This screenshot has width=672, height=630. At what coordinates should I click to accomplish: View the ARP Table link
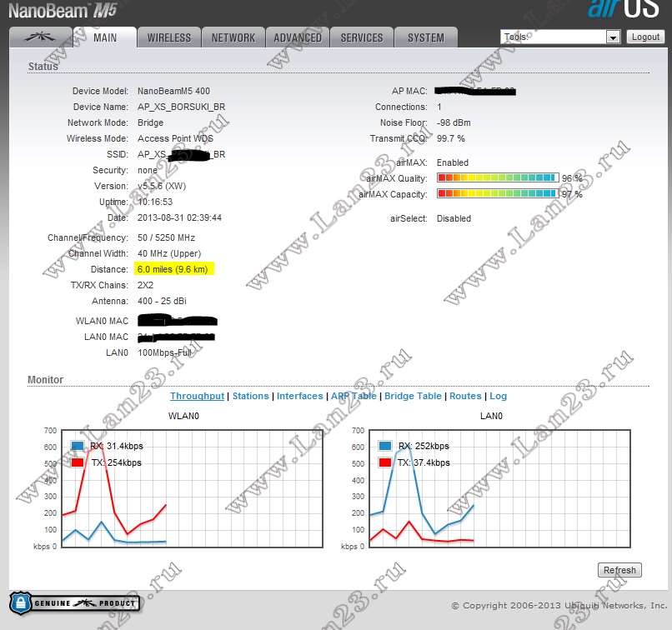pos(354,396)
